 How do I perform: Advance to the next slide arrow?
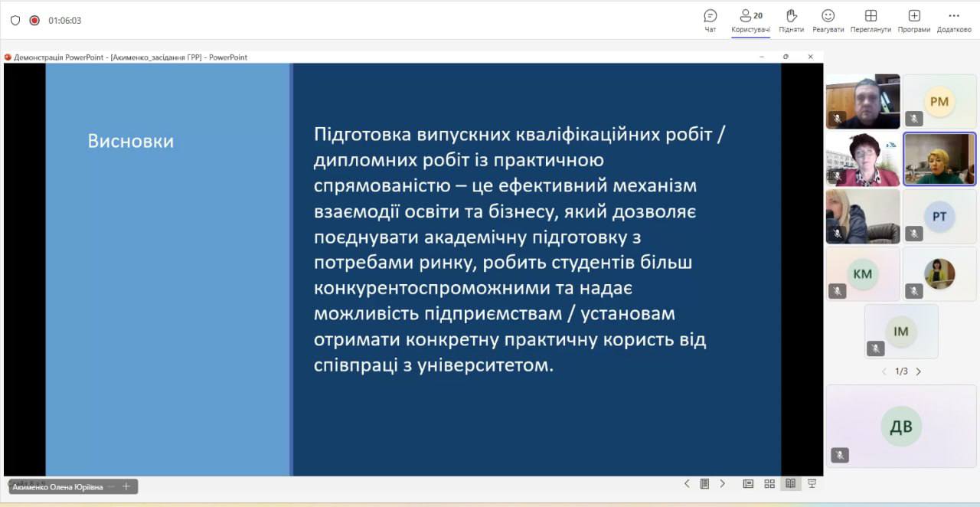coord(722,483)
